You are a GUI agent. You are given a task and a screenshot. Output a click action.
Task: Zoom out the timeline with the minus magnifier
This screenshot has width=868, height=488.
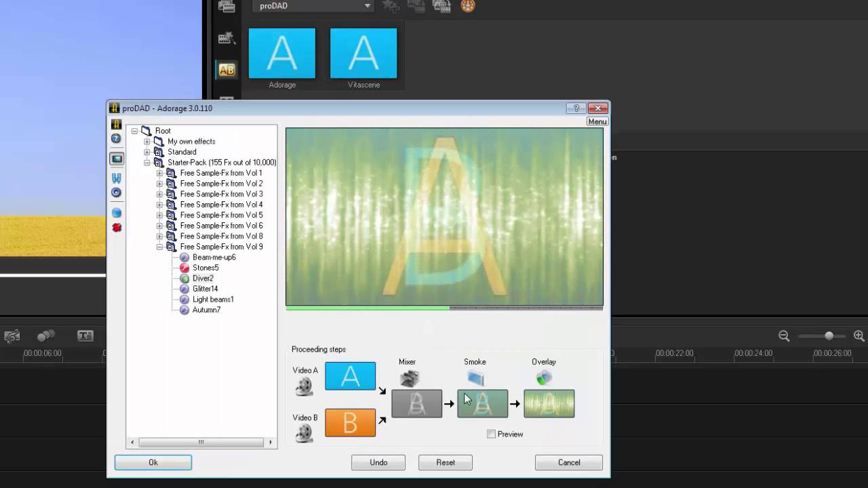(784, 335)
